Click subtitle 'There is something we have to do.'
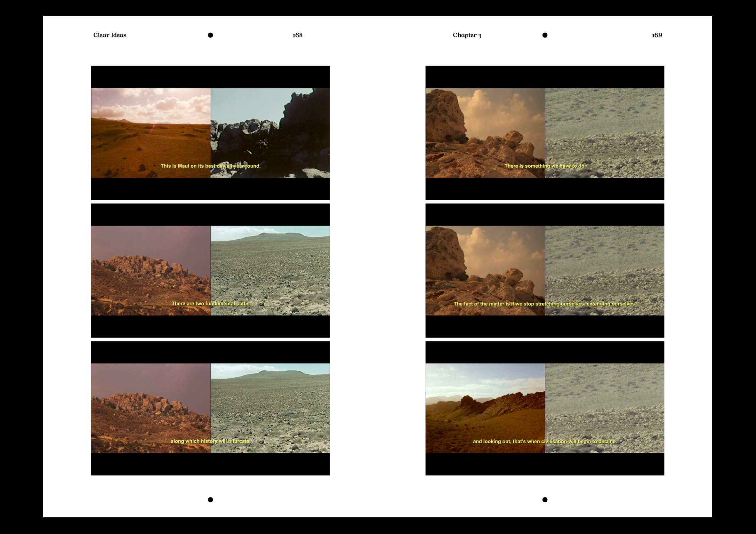 coord(545,166)
